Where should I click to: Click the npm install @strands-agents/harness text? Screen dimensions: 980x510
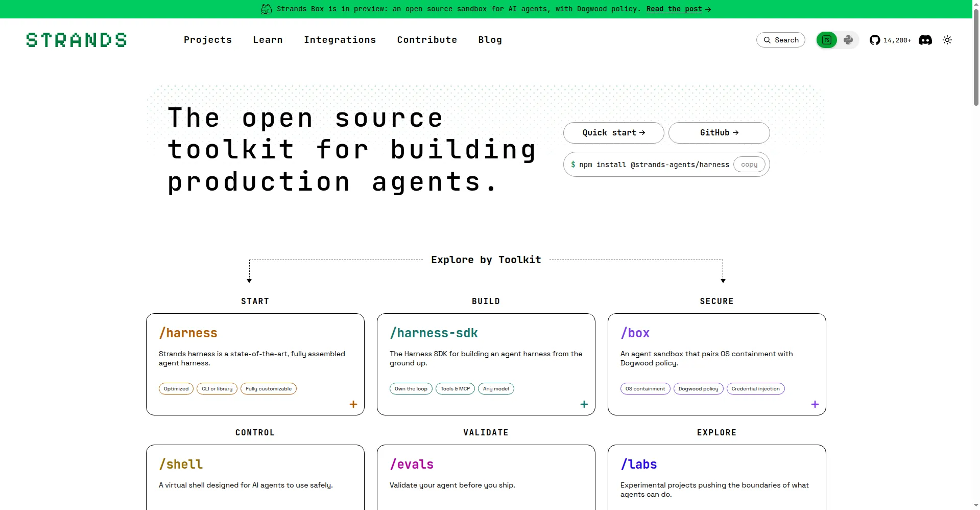pos(654,165)
